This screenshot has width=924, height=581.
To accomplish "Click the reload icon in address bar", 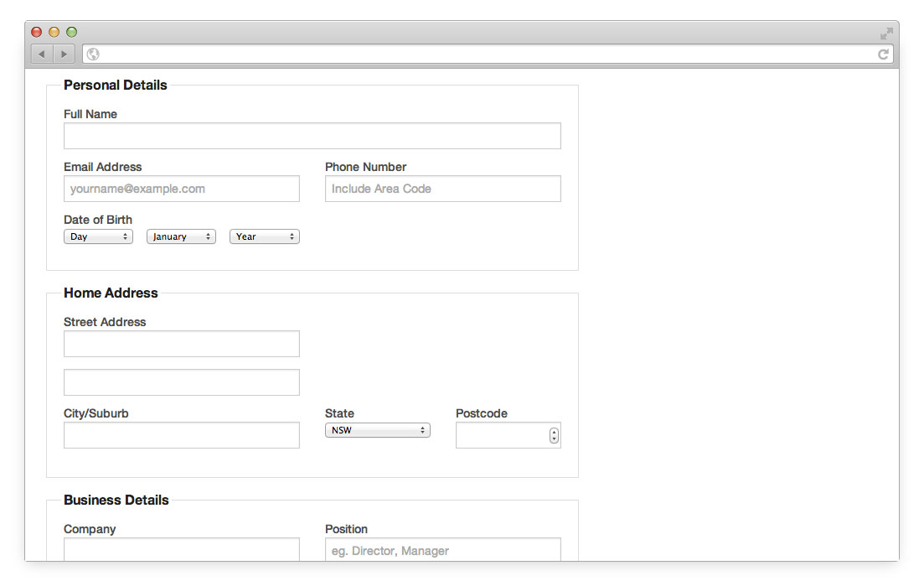I will tap(883, 54).
